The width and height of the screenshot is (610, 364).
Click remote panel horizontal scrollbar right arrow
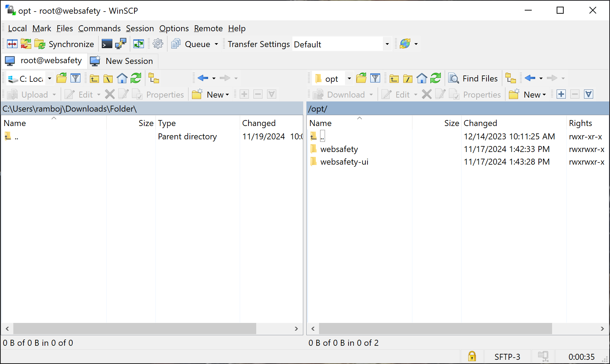(x=602, y=329)
